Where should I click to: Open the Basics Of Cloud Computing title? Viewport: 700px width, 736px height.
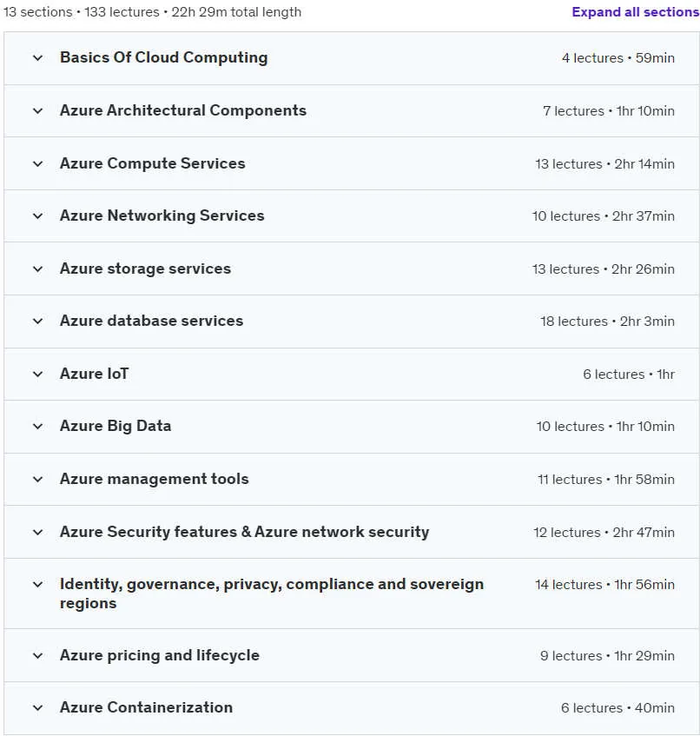(x=164, y=57)
